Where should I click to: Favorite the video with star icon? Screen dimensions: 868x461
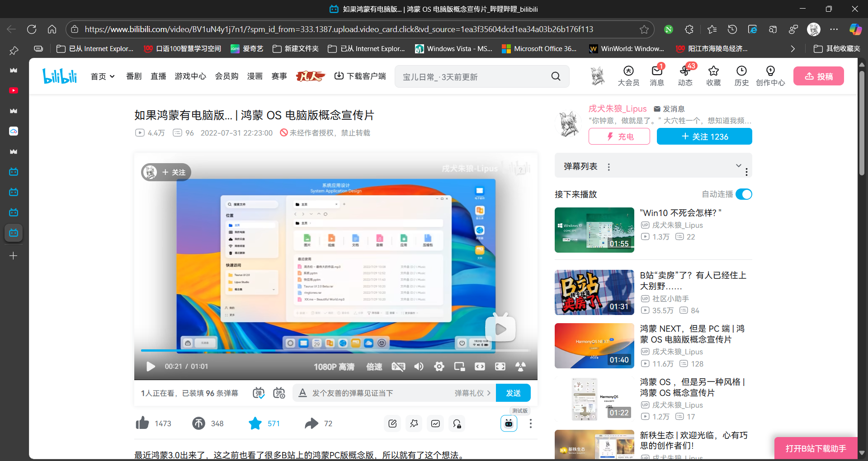click(255, 423)
